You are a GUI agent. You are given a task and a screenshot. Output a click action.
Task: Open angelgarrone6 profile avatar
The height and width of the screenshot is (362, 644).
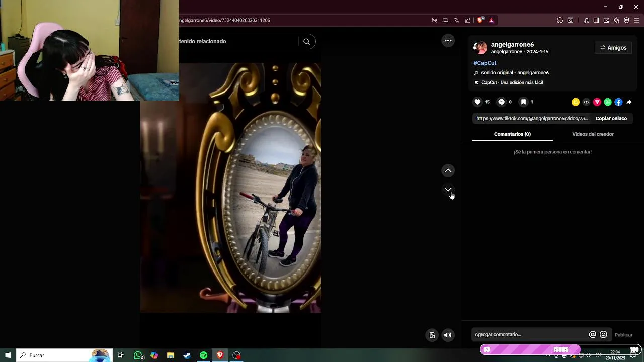click(x=480, y=48)
